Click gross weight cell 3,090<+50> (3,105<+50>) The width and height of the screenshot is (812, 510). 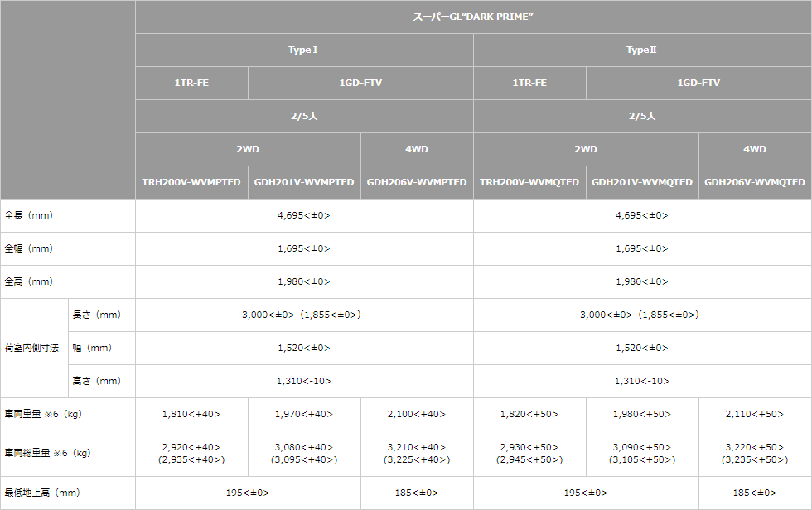642,454
